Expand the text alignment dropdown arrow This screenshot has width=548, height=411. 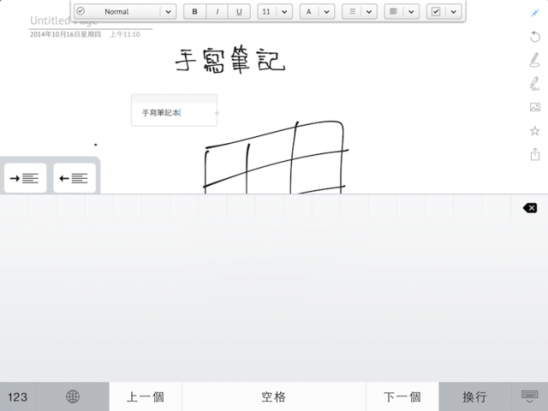pyautogui.click(x=411, y=12)
